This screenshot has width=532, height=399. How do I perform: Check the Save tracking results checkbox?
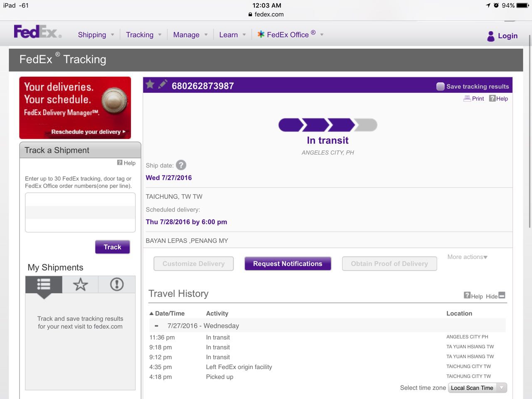point(440,86)
